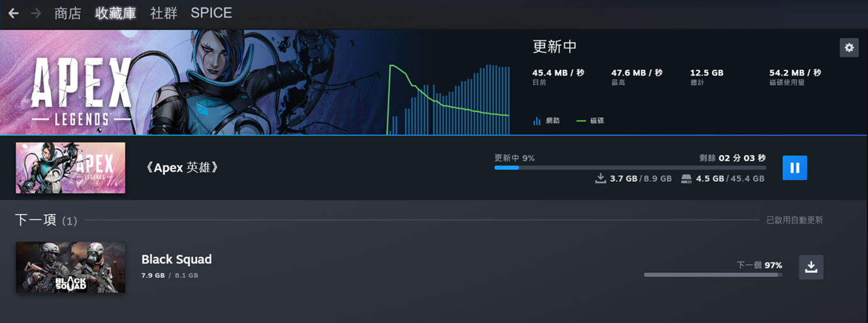The image size is (868, 323).
Task: Open the 社群 menu
Action: pos(164,13)
